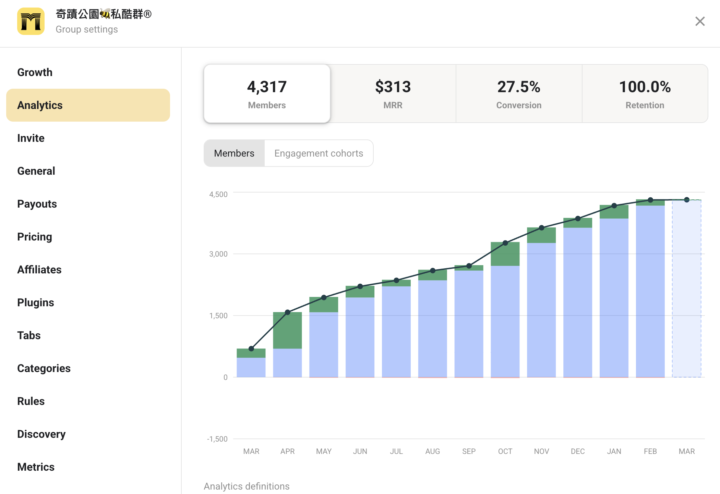The width and height of the screenshot is (720, 494).
Task: Click the yellow M group logo icon
Action: (x=31, y=22)
